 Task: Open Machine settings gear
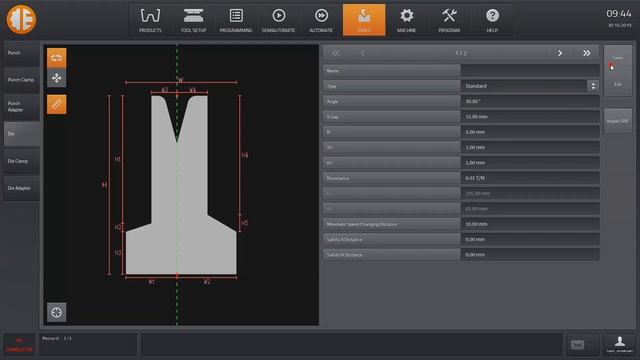(407, 20)
